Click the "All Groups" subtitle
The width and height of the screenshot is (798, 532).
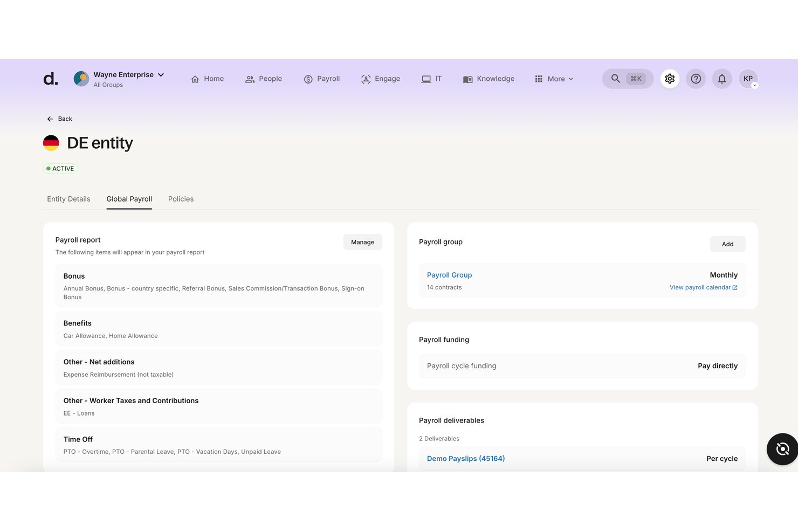point(108,85)
